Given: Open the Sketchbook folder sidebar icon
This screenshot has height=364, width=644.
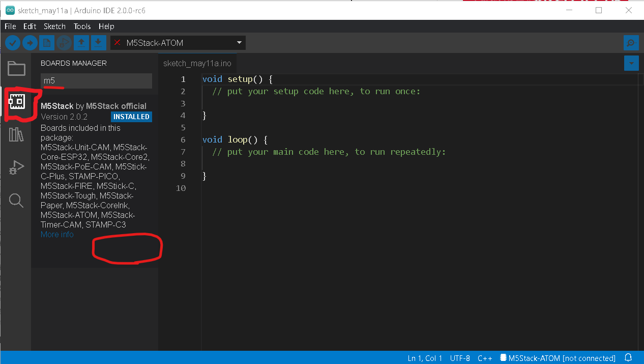Looking at the screenshot, I should pyautogui.click(x=16, y=68).
